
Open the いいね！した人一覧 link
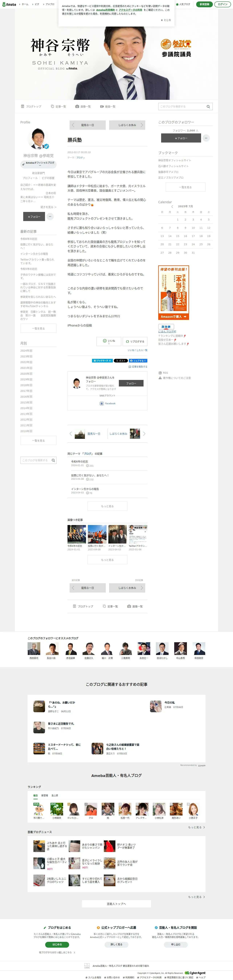(137, 350)
